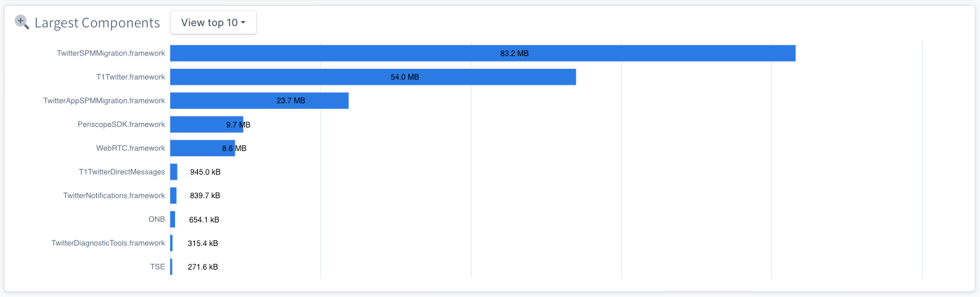Click the T1TwitterDirectMessages axis label

tap(122, 172)
